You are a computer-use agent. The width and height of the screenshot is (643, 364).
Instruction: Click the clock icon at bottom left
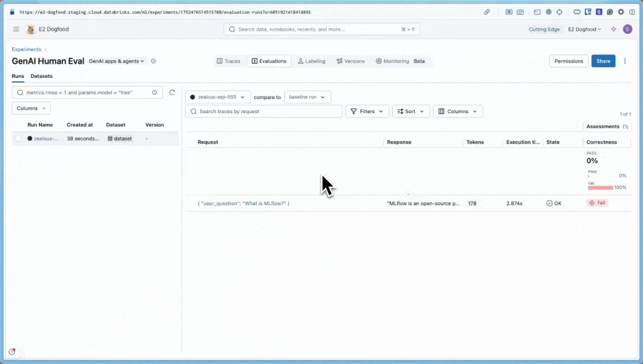click(x=12, y=351)
